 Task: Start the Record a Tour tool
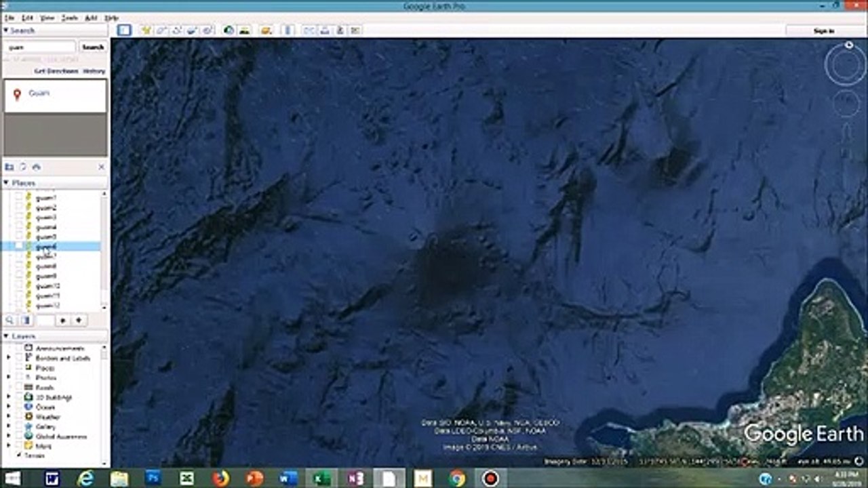(x=208, y=30)
